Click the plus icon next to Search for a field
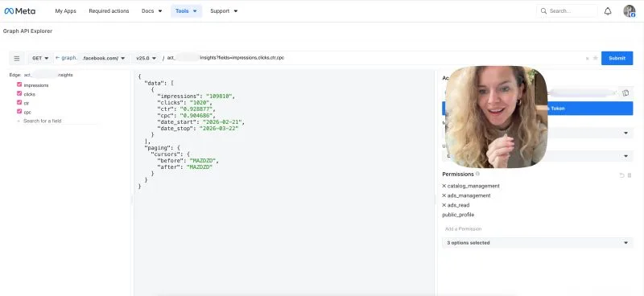This screenshot has width=644, height=296. click(19, 121)
